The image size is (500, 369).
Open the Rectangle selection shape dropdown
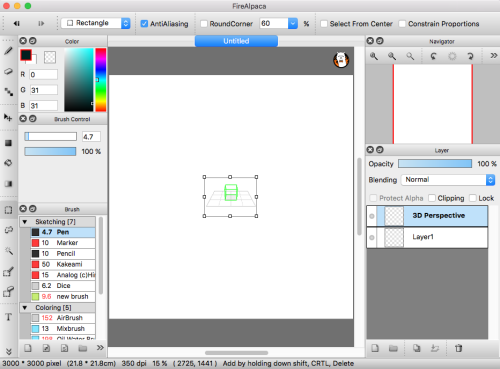[96, 23]
